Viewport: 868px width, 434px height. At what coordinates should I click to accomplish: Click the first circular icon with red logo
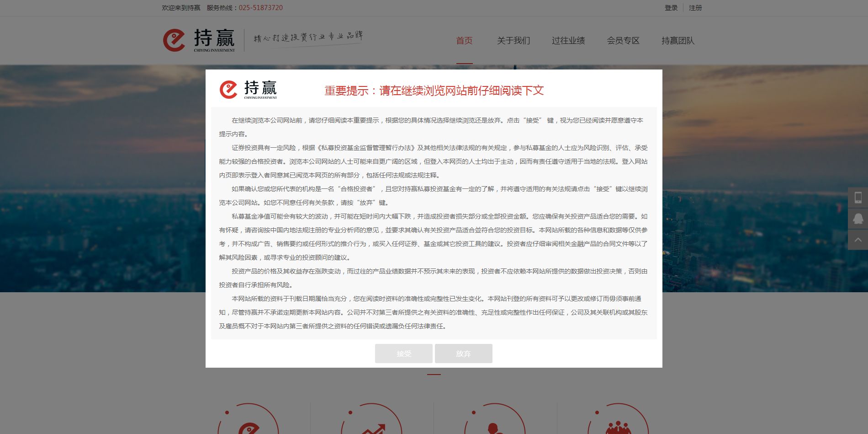[x=248, y=418]
